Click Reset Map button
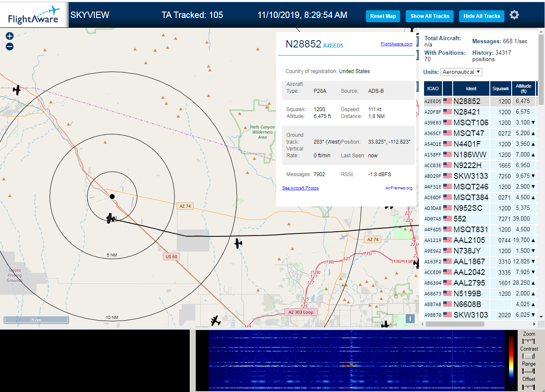Screen dimensions: 545x392 [x=383, y=16]
